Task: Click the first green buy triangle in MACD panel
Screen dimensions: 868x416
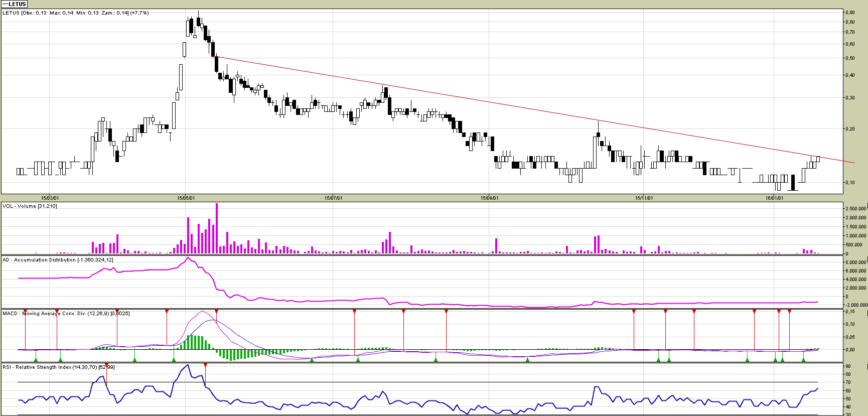Action: tap(36, 359)
